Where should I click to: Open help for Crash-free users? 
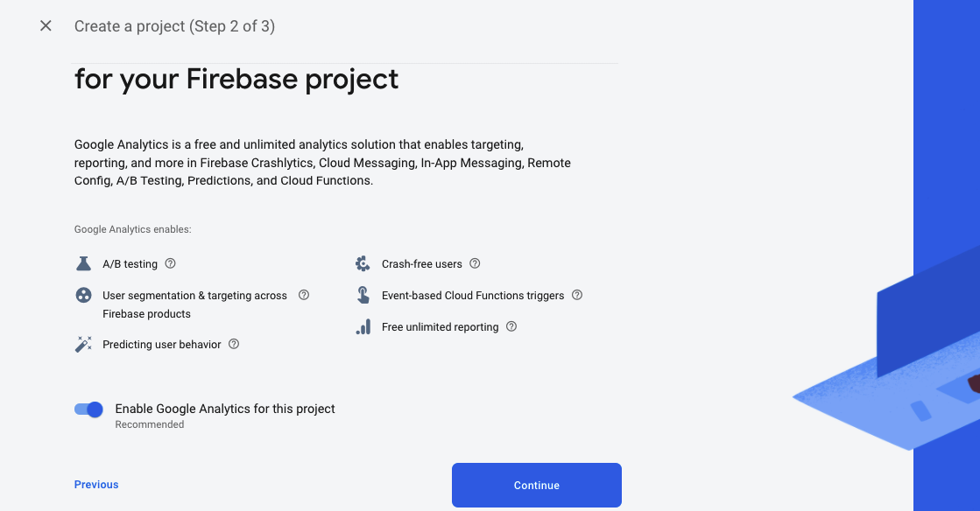pos(475,263)
